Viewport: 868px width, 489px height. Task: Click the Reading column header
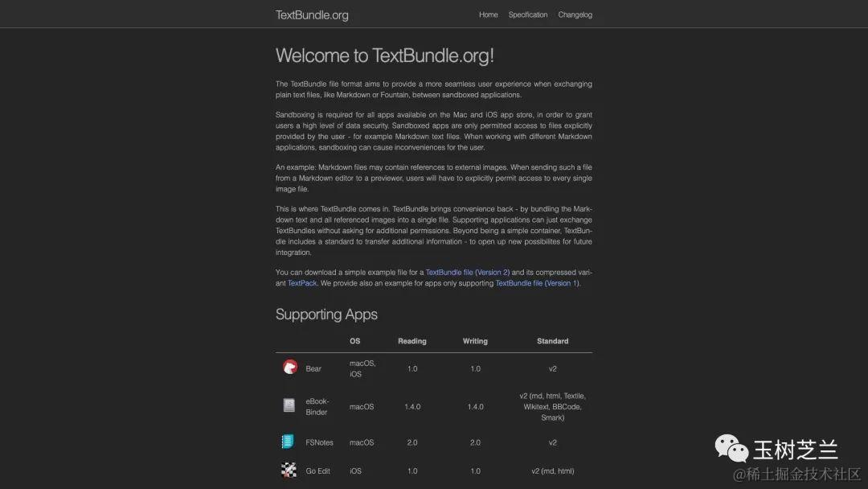click(x=411, y=341)
